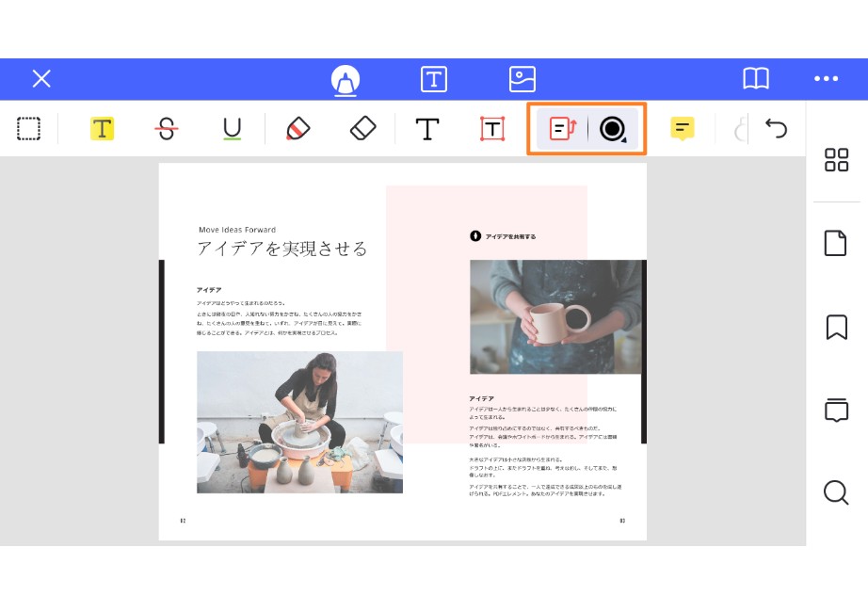Click the undo arrow
Image resolution: width=868 pixels, height=612 pixels.
pos(776,128)
